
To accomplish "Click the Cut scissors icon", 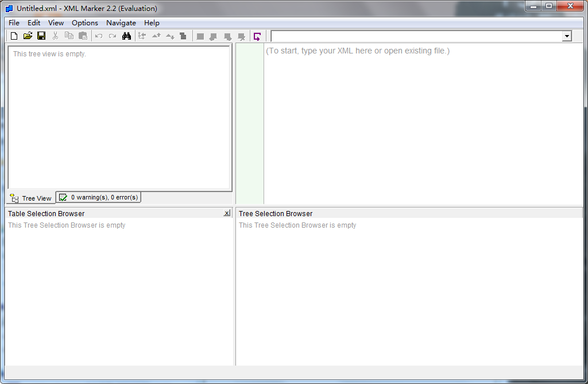I will click(56, 36).
